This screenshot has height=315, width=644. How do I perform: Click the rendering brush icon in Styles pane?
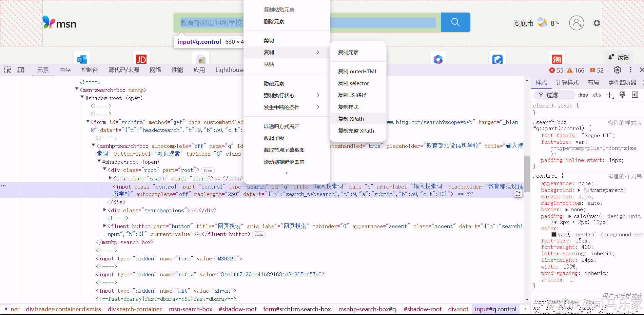(x=622, y=95)
